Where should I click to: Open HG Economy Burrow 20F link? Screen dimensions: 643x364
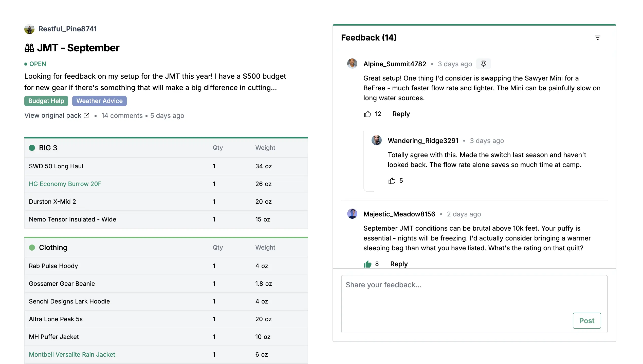(65, 184)
